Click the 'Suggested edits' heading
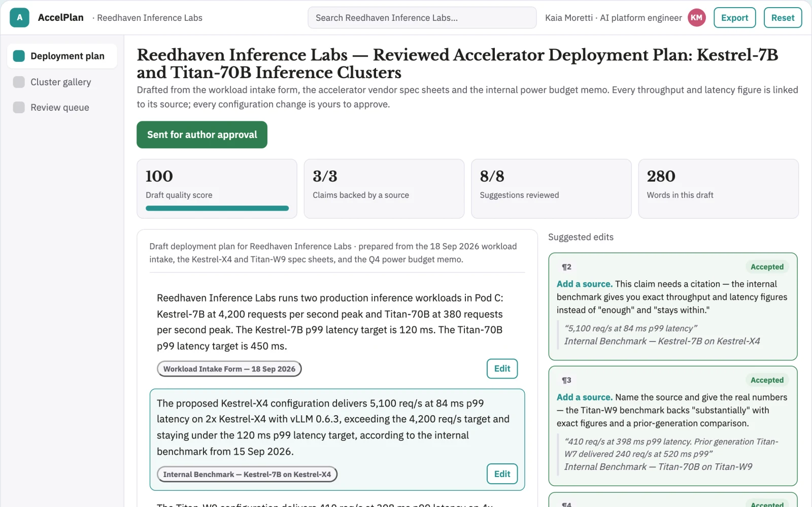 click(x=581, y=237)
